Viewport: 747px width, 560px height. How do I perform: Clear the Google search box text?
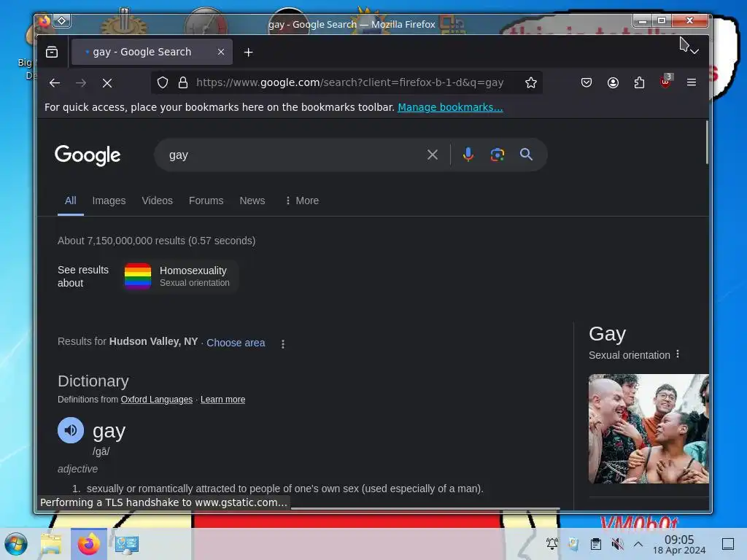point(433,155)
